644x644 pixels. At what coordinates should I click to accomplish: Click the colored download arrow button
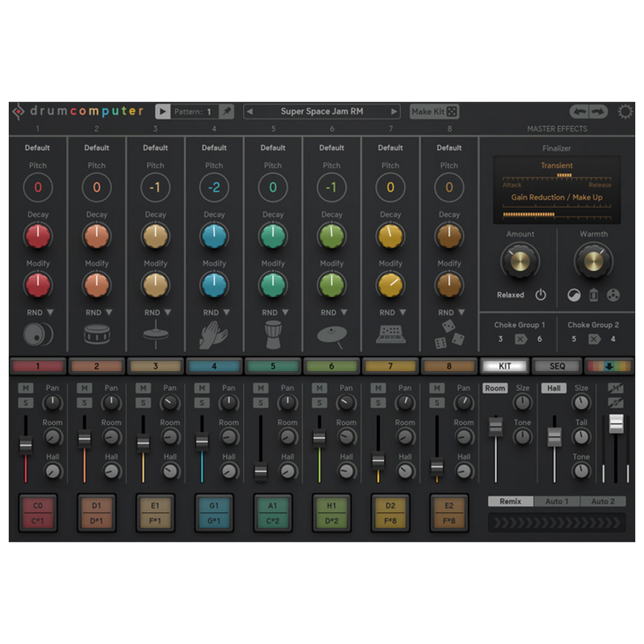(609, 366)
